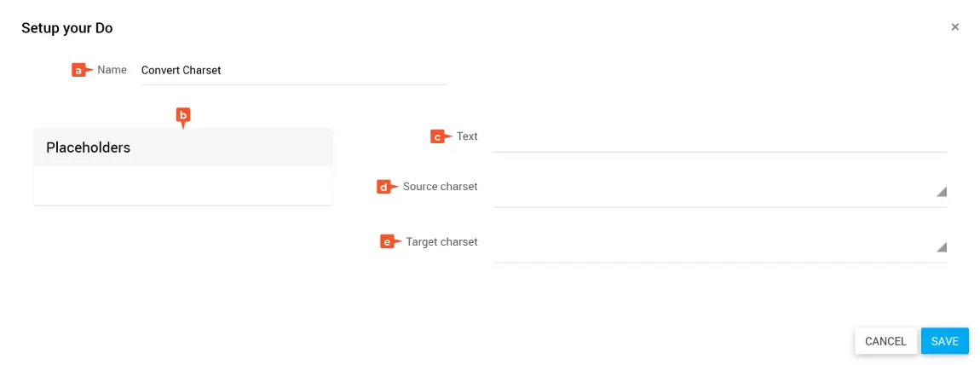Viewport: 980px width, 365px height.
Task: Click into the Text input field
Action: pyautogui.click(x=718, y=137)
